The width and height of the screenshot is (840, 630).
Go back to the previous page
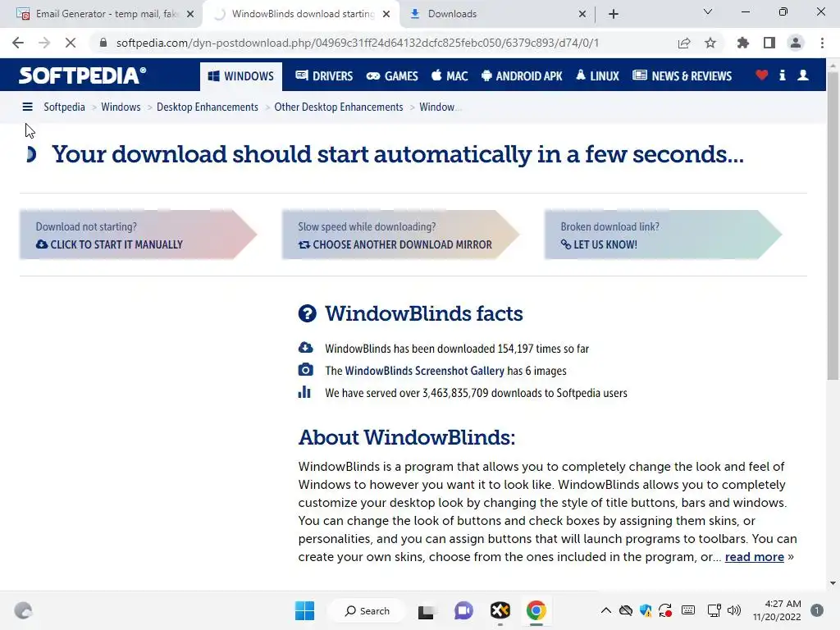click(x=18, y=43)
